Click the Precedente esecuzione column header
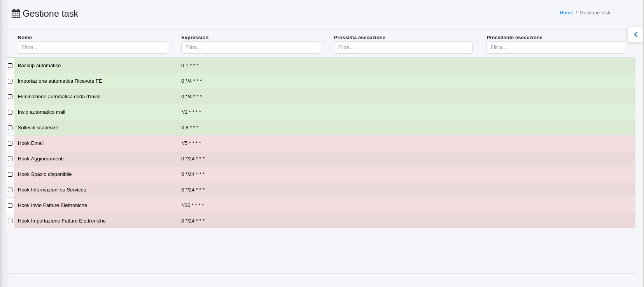This screenshot has width=644, height=287. coord(514,38)
